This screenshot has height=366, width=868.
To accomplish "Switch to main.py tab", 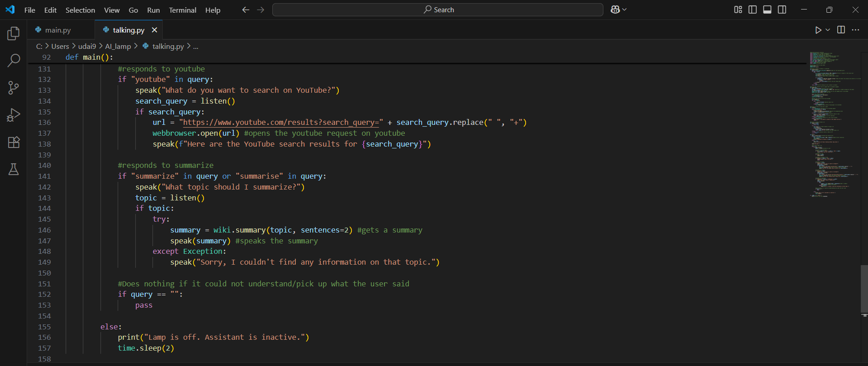I will (58, 30).
